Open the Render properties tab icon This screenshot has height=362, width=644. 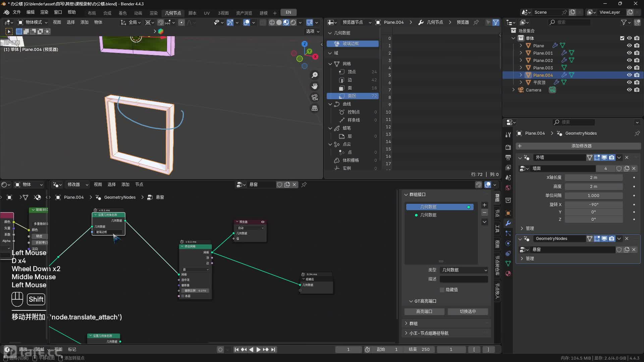(x=508, y=147)
